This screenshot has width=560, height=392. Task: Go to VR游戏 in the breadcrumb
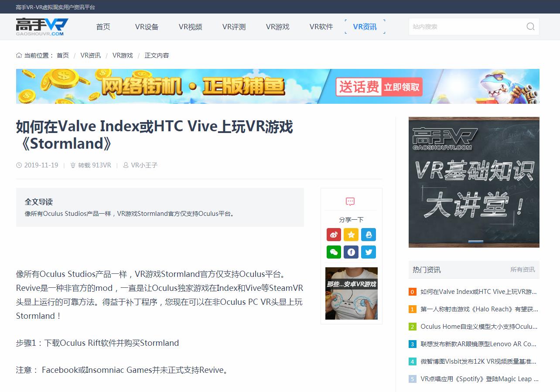tap(123, 55)
